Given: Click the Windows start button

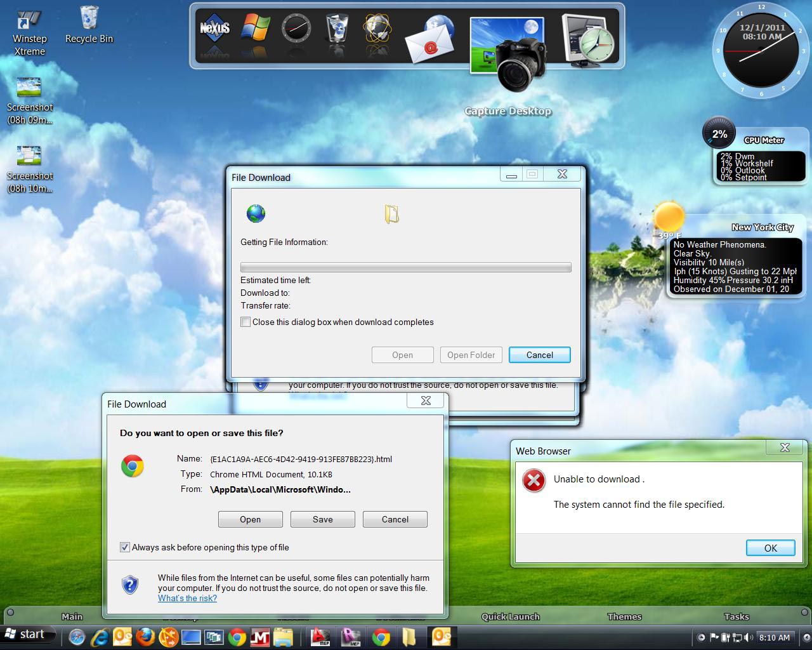Looking at the screenshot, I should click(x=25, y=634).
